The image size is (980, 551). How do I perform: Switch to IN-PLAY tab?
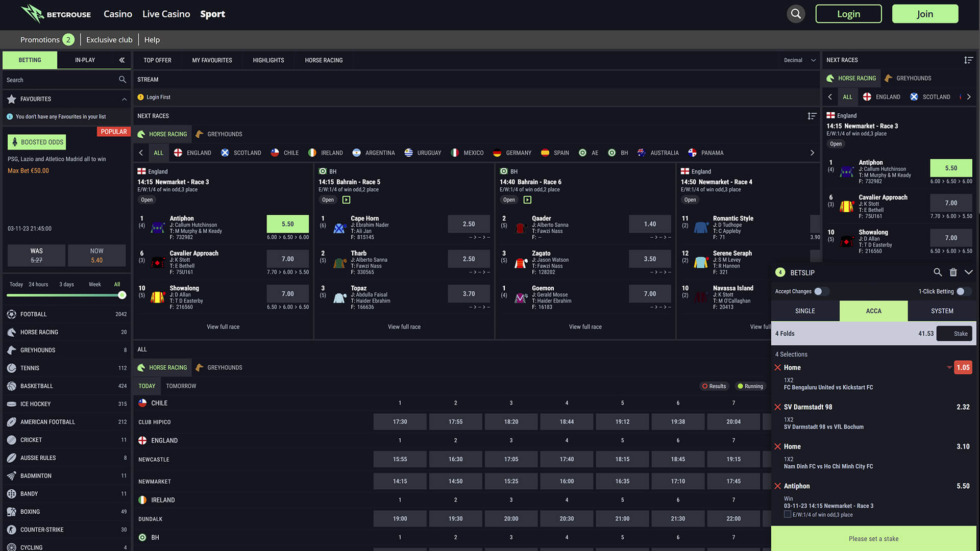pyautogui.click(x=85, y=60)
